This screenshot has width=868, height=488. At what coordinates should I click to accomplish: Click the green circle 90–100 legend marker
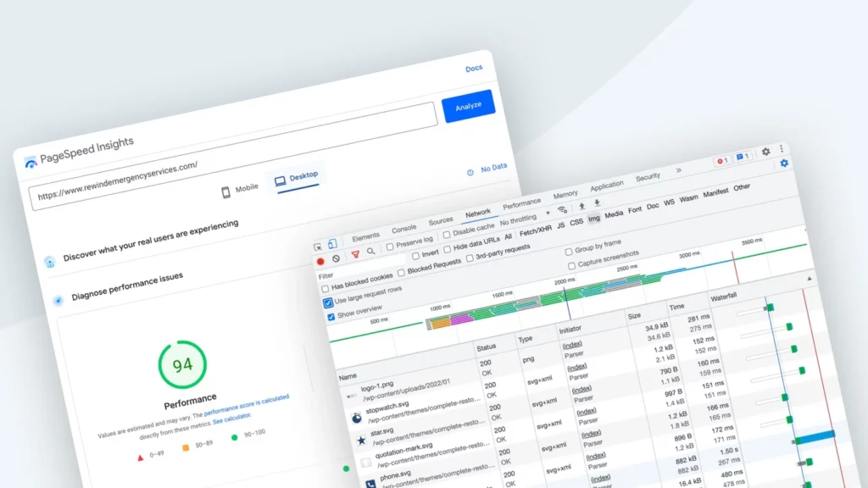234,438
